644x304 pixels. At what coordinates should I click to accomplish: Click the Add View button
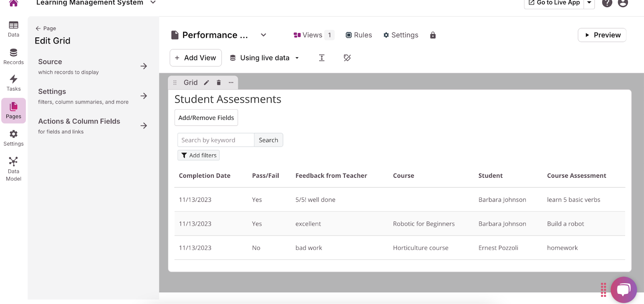pos(196,58)
